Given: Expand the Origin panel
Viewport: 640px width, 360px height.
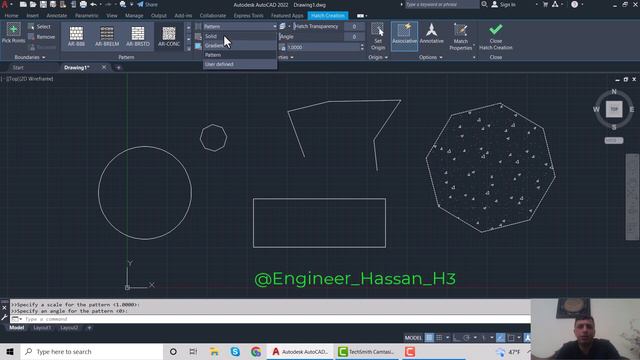Looking at the screenshot, I should 378,57.
